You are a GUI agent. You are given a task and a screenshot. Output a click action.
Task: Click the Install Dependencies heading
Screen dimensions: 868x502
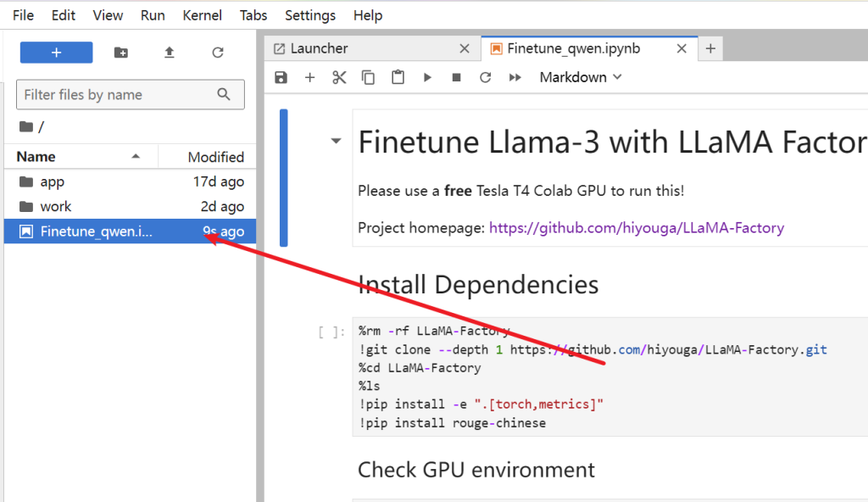pos(478,285)
